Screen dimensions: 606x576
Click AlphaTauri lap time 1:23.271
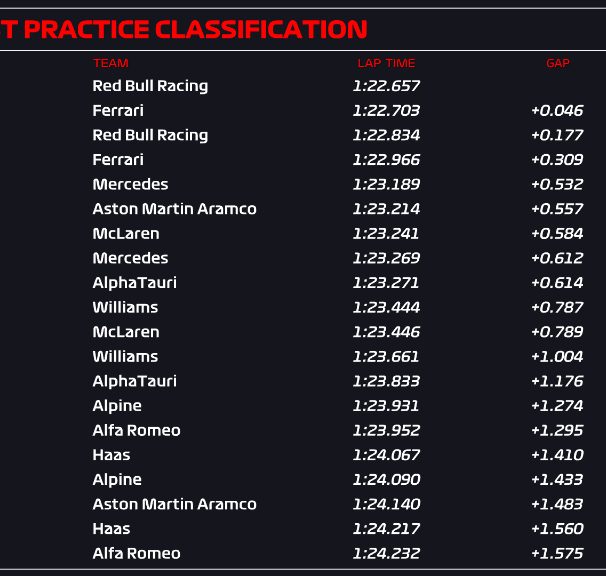(x=386, y=283)
